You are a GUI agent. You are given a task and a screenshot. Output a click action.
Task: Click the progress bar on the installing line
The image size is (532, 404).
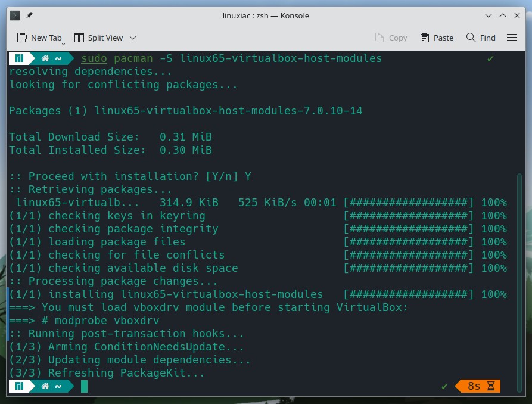(409, 294)
